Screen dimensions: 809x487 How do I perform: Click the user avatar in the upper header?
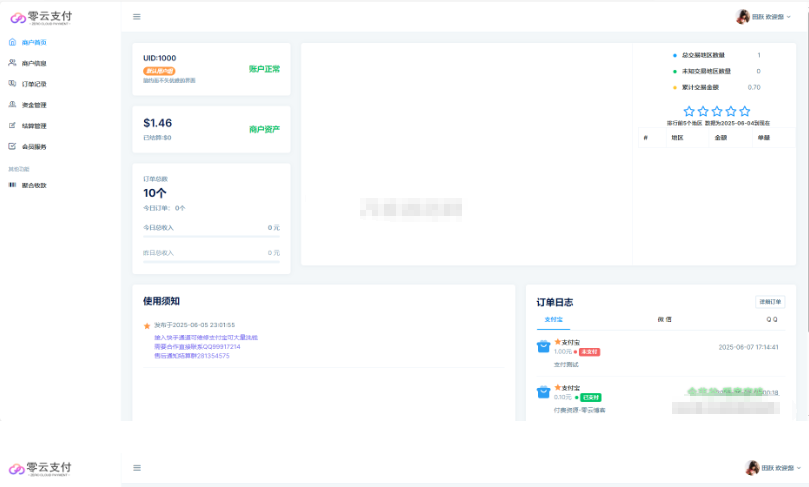click(742, 17)
